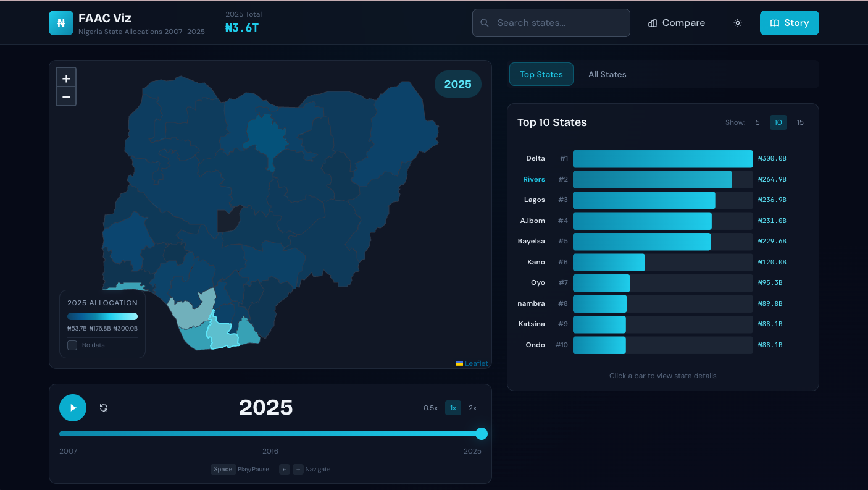Click the timeline slider handle at 2025
The height and width of the screenshot is (490, 868).
point(481,434)
